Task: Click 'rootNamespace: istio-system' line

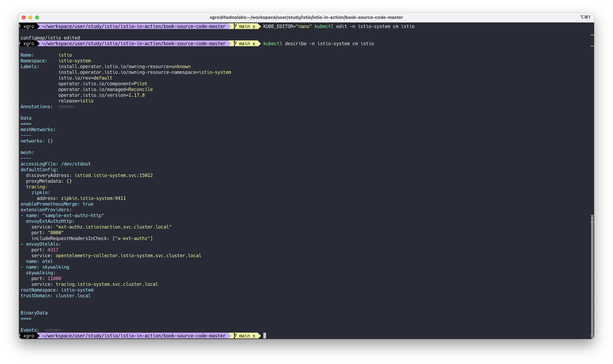Action: pyautogui.click(x=57, y=290)
